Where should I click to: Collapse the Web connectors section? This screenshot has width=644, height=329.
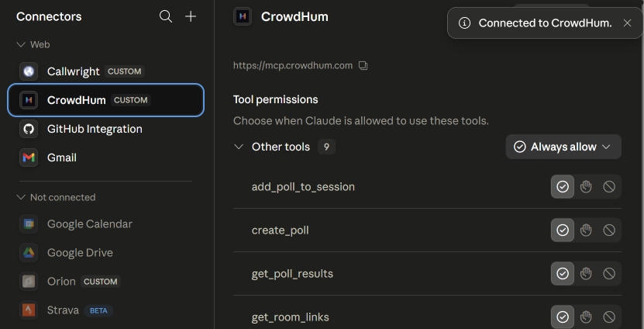pyautogui.click(x=20, y=44)
